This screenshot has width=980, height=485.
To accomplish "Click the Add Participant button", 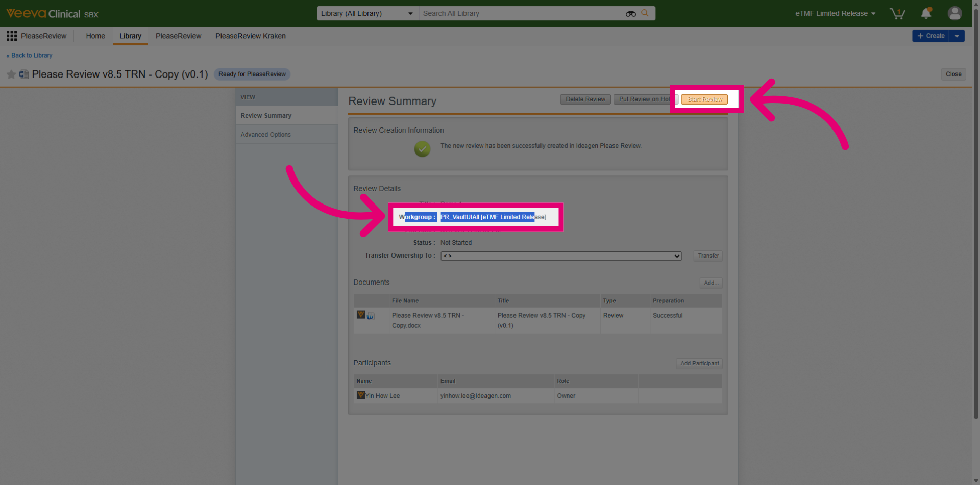I will 699,364.
